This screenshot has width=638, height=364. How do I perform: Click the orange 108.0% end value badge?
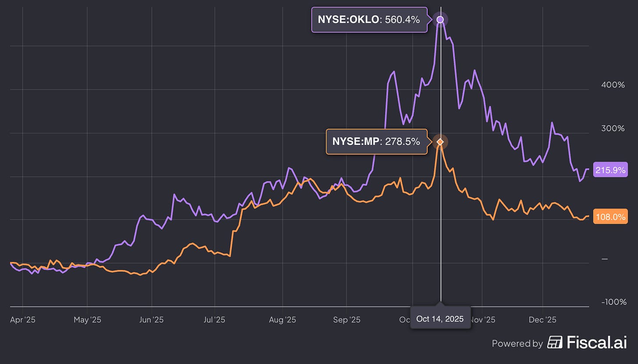click(x=610, y=217)
